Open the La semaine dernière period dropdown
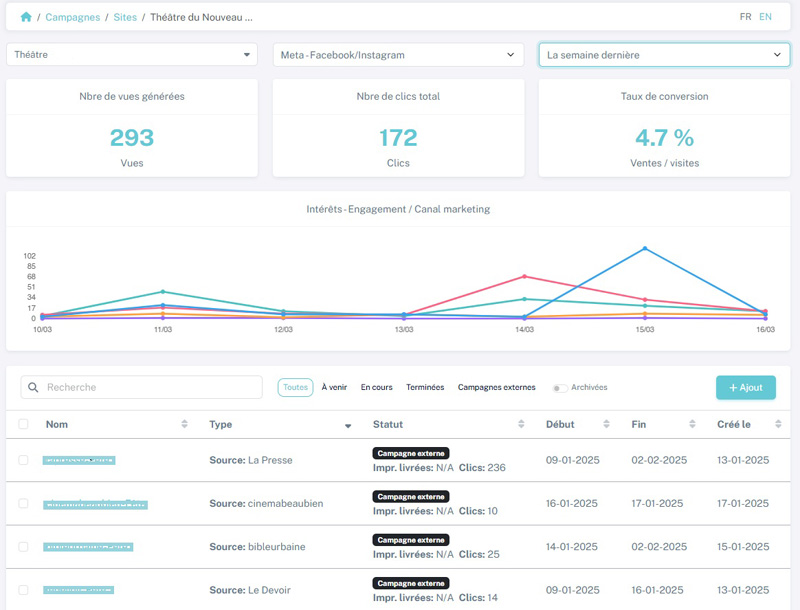The height and width of the screenshot is (610, 800). tap(664, 55)
